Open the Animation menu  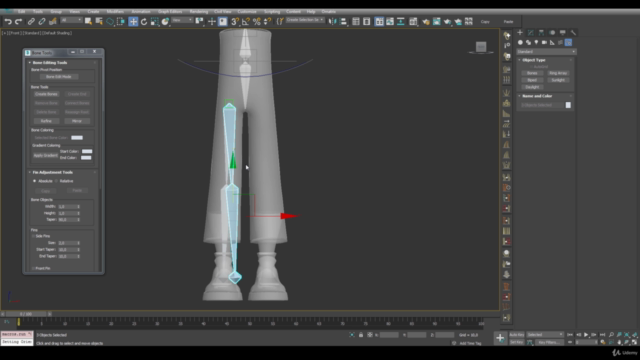pos(141,12)
